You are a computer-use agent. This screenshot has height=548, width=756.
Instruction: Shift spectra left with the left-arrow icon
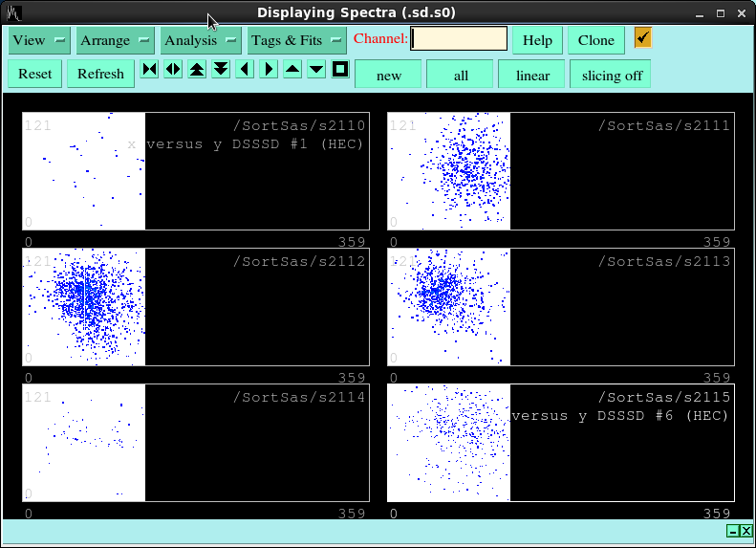click(245, 70)
